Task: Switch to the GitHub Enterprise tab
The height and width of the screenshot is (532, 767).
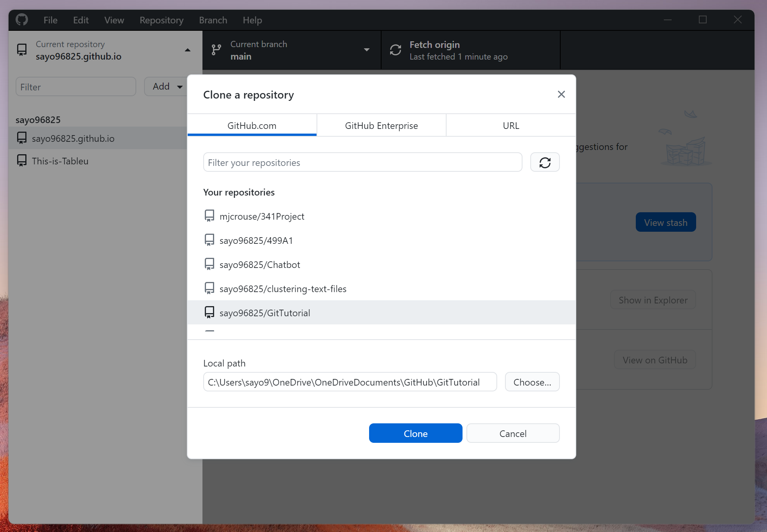Action: pyautogui.click(x=382, y=125)
